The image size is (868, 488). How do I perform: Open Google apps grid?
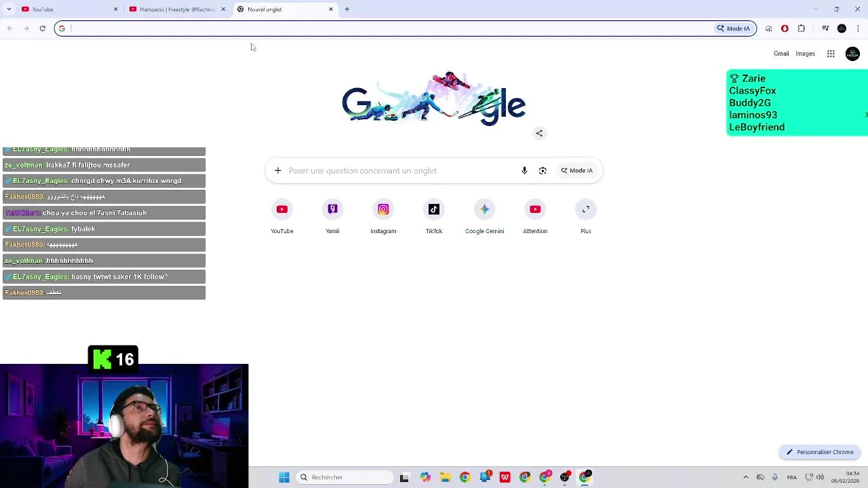click(831, 54)
